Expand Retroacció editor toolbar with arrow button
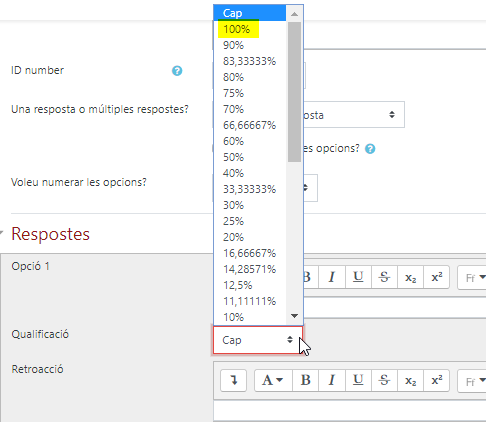 click(x=234, y=380)
